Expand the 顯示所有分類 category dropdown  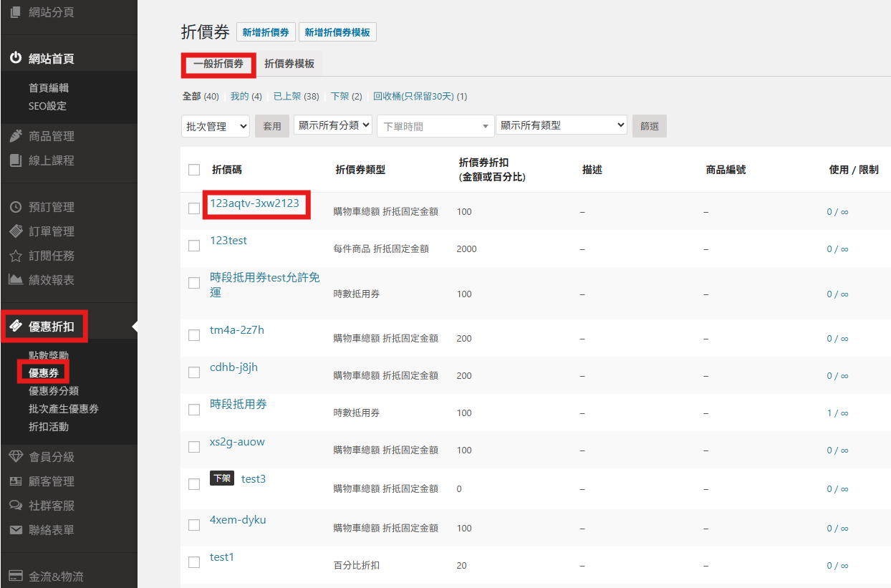click(333, 125)
